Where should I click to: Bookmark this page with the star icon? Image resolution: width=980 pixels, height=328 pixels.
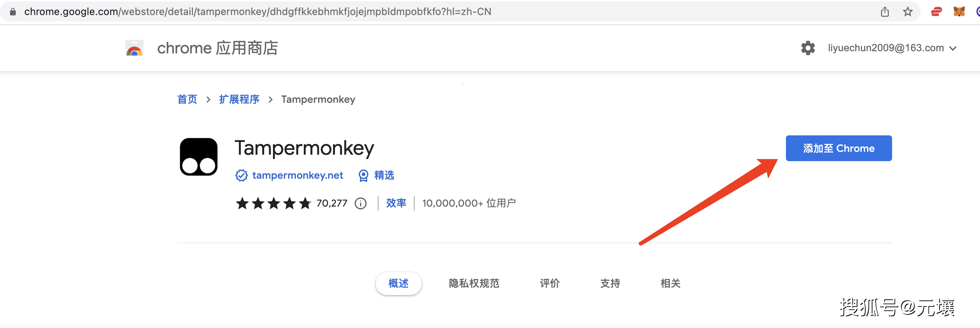point(908,11)
